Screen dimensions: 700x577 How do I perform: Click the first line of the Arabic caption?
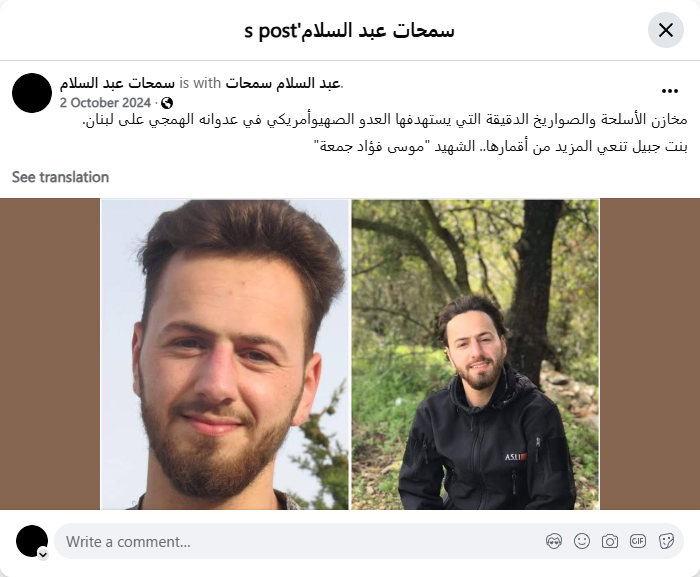(x=385, y=120)
